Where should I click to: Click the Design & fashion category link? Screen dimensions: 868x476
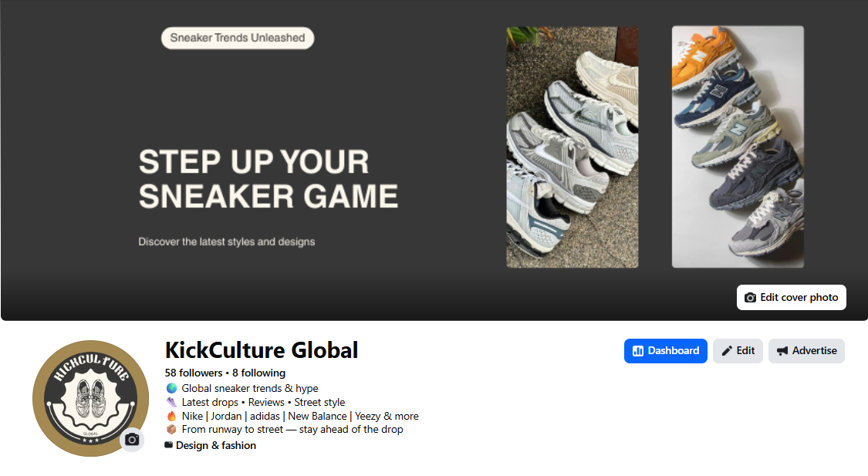216,446
